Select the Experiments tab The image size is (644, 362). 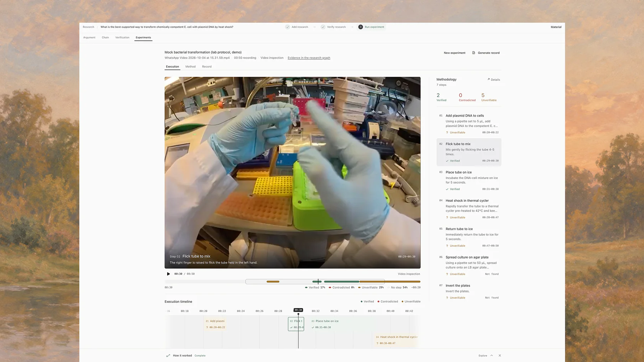tap(143, 37)
